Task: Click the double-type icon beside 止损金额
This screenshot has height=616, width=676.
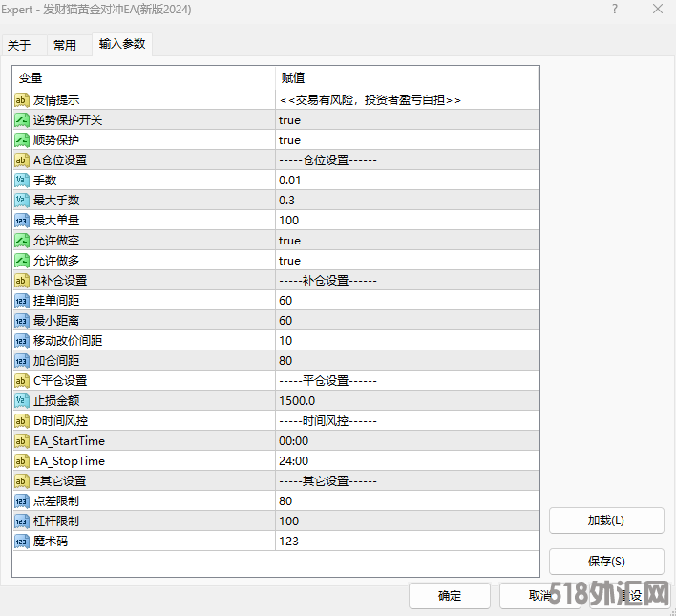Action: pyautogui.click(x=22, y=401)
